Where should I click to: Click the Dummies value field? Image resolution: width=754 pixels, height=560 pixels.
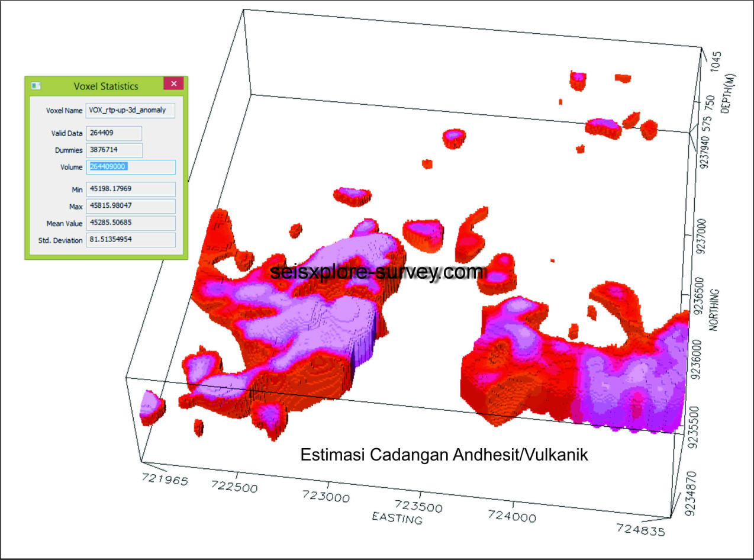114,150
